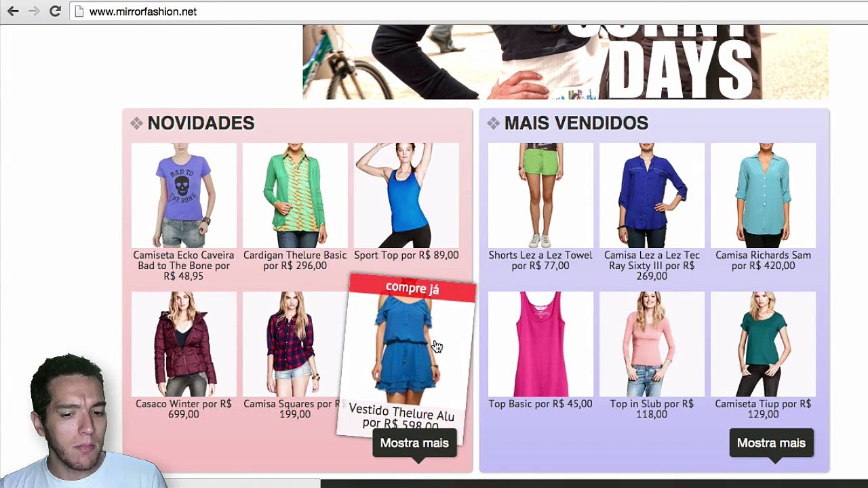868x488 pixels.
Task: Click the MAIS VENDIDOS section heading
Action: (x=576, y=123)
